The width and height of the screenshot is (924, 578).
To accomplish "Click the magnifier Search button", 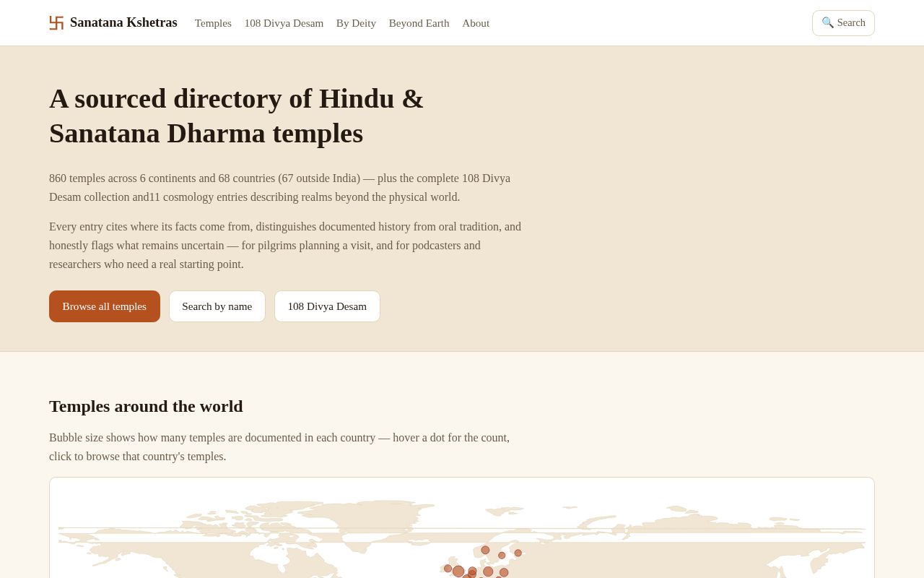I will [x=843, y=23].
